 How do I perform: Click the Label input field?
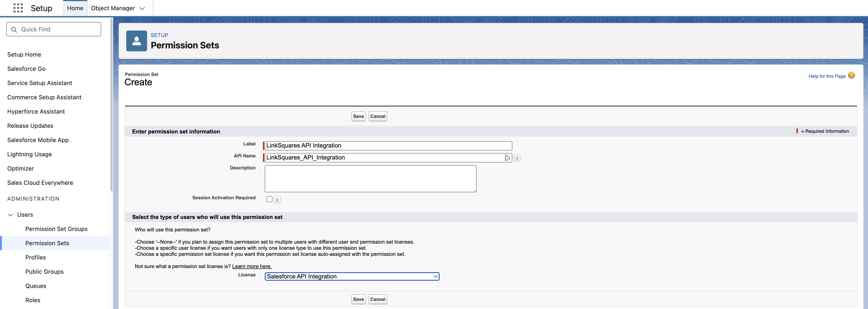pyautogui.click(x=388, y=146)
